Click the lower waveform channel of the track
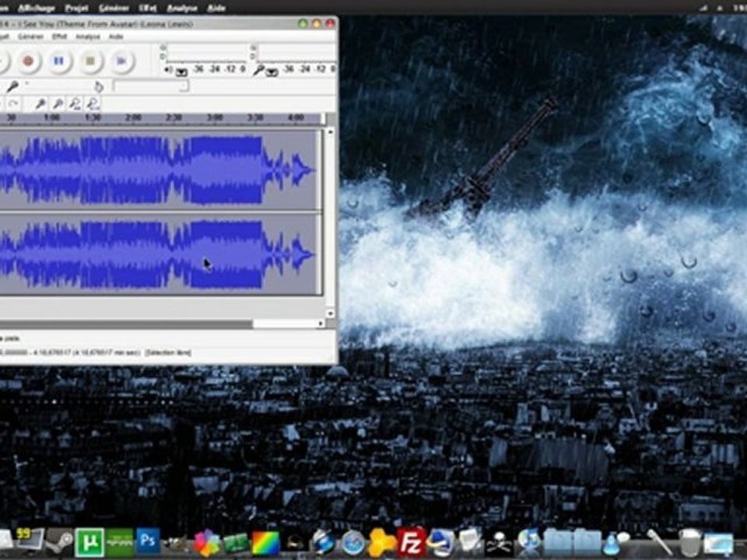This screenshot has width=747, height=560. tap(160, 254)
